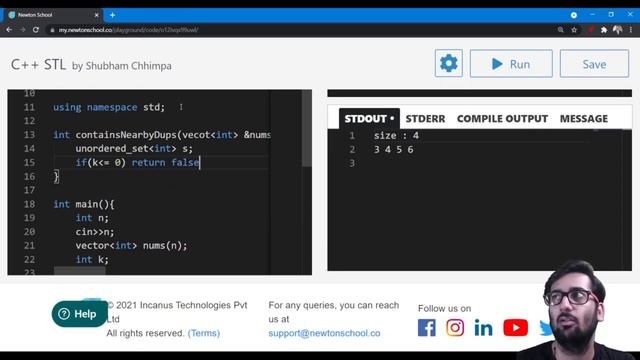Reload the current page
Viewport: 640px width, 360px height.
[x=36, y=30]
